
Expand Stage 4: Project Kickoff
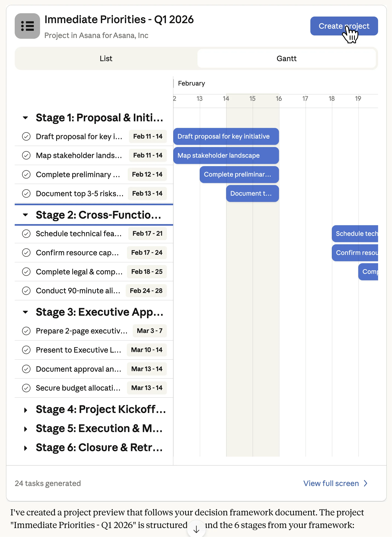tap(26, 409)
